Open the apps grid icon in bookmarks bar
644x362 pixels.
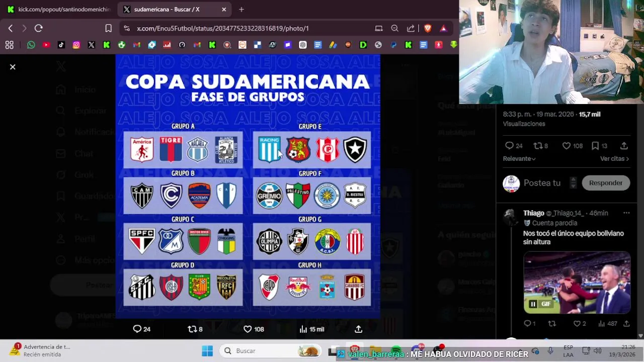(x=10, y=45)
